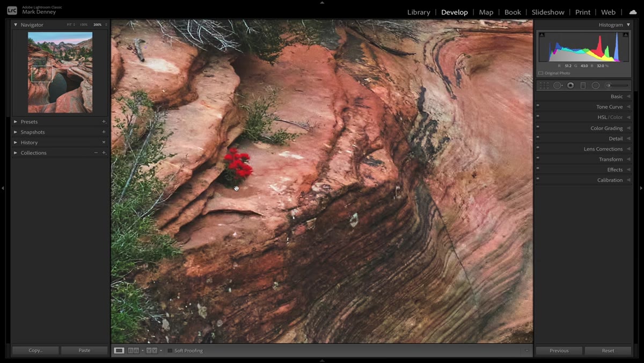This screenshot has height=363, width=644.
Task: Expand the Basic panel
Action: tap(628, 97)
